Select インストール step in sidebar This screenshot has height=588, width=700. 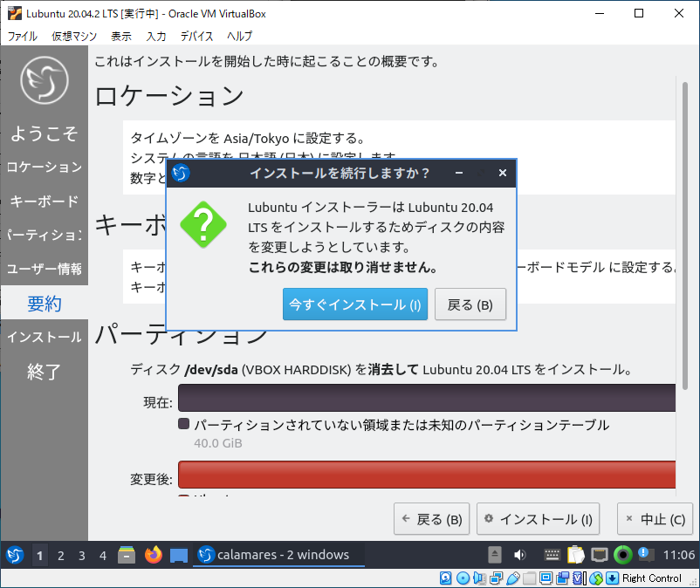tap(45, 337)
